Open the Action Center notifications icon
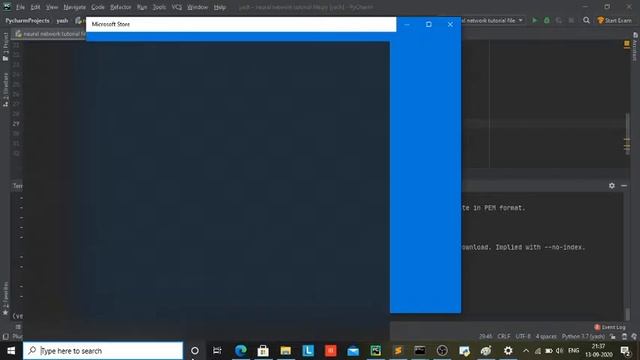The height and width of the screenshot is (360, 640). 625,351
